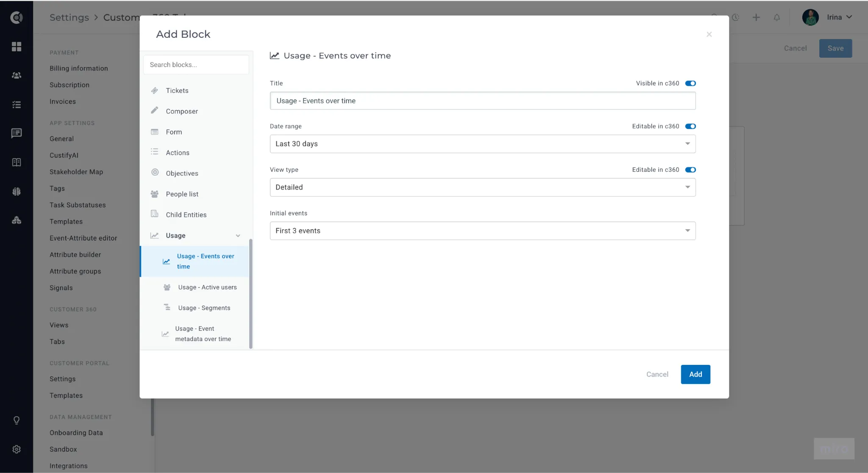Toggle the Visible in c360 switch
Image resolution: width=868 pixels, height=473 pixels.
tap(690, 83)
